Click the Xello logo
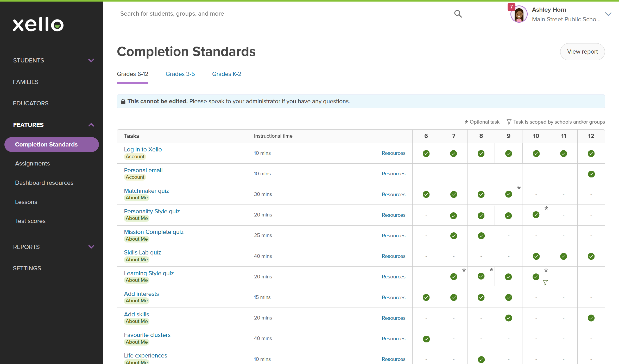619x364 pixels. 38,24
